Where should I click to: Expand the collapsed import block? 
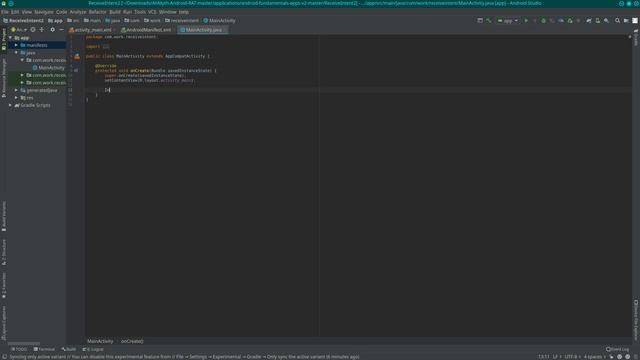click(x=106, y=47)
